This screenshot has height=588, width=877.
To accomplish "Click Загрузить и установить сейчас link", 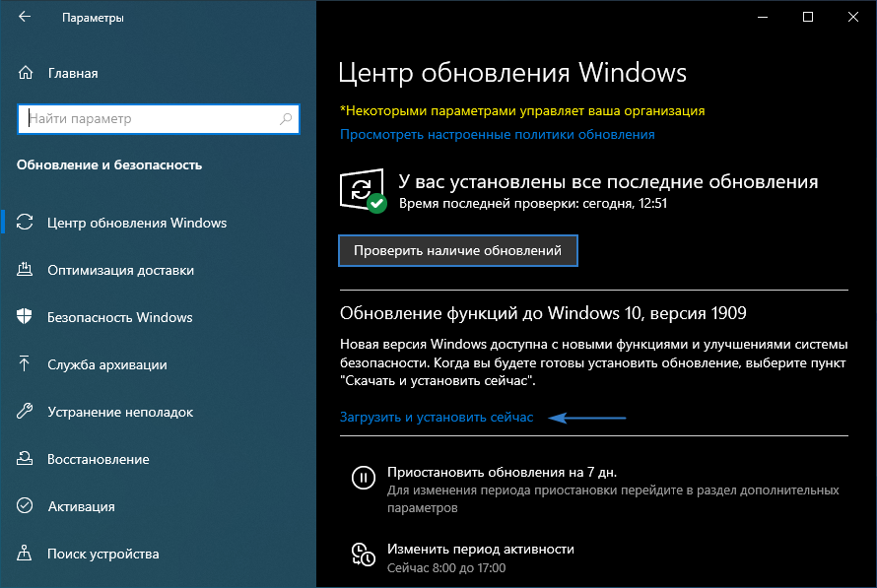I will pos(437,417).
